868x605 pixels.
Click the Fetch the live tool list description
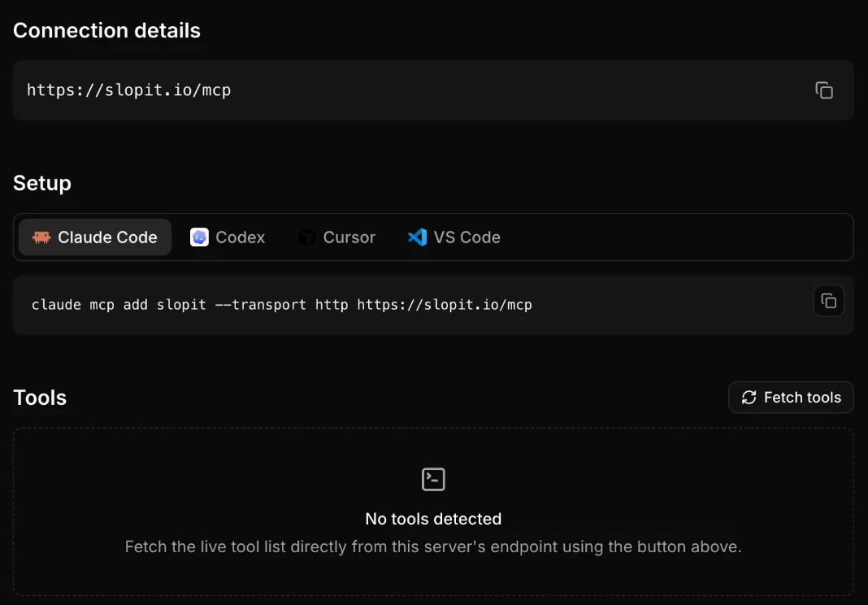[x=433, y=546]
